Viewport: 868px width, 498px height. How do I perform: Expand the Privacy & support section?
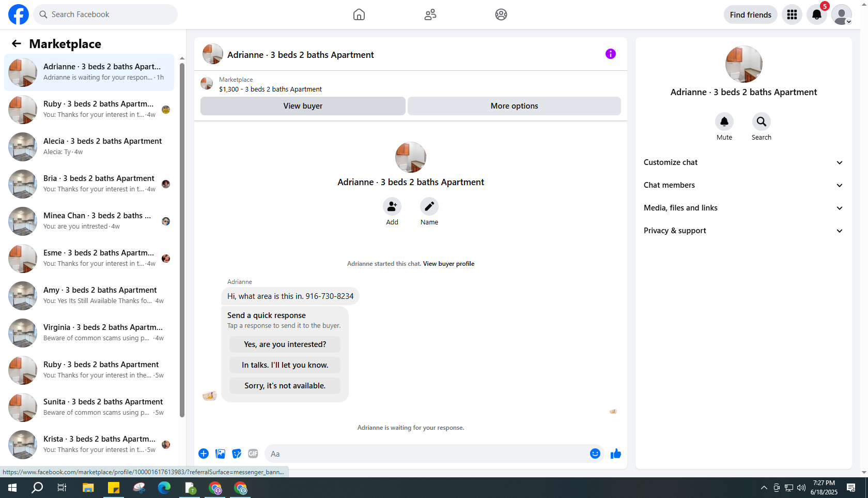pos(743,231)
